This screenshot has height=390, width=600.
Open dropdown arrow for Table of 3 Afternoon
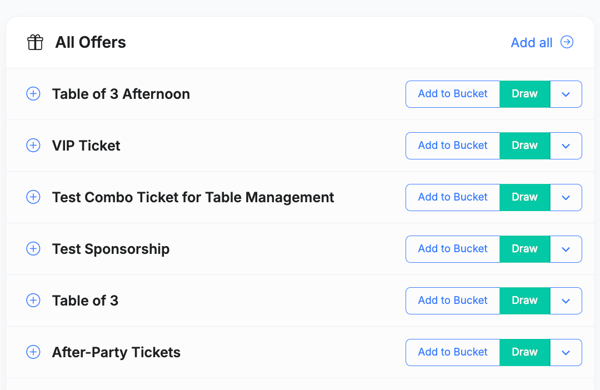(x=566, y=94)
